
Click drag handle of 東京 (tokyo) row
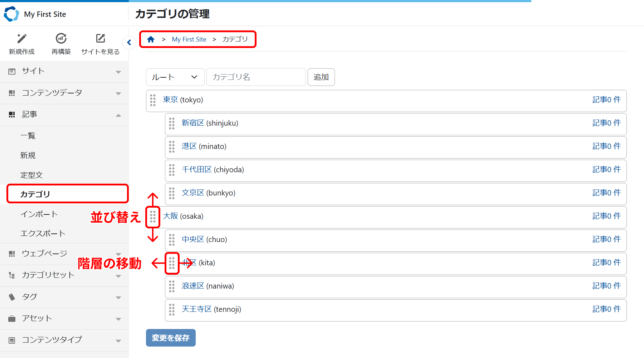coord(153,100)
